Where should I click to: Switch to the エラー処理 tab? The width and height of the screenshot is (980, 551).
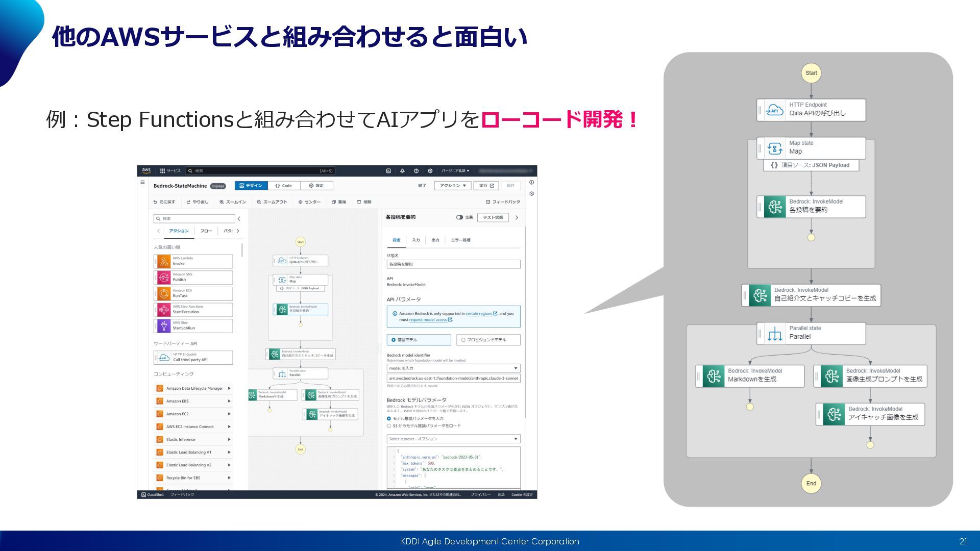pos(460,240)
